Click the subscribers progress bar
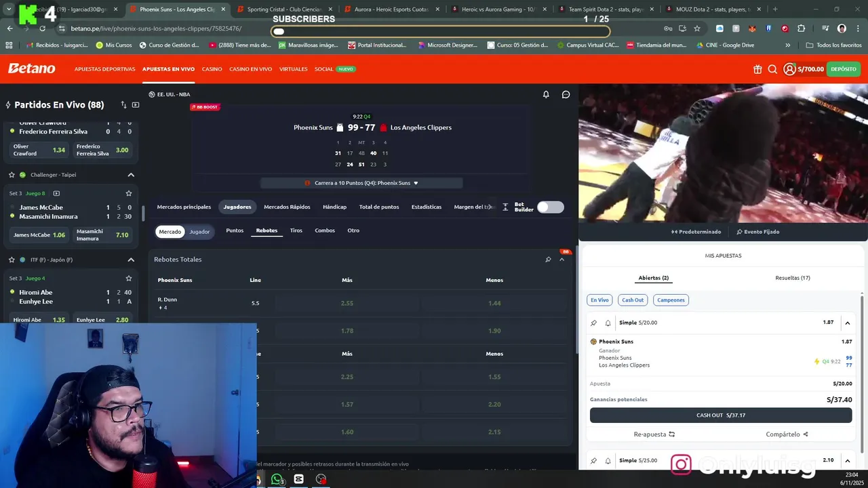Viewport: 868px width, 488px height. (x=441, y=31)
